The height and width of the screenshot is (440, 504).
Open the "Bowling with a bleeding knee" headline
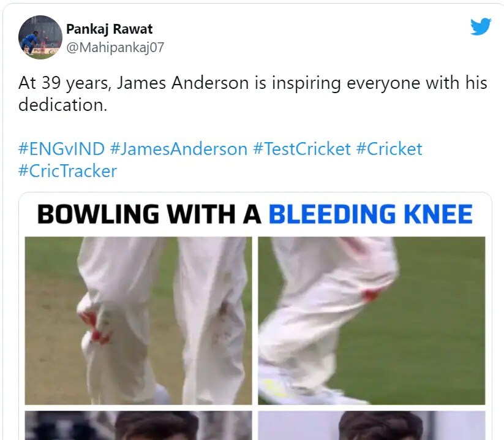coord(255,214)
